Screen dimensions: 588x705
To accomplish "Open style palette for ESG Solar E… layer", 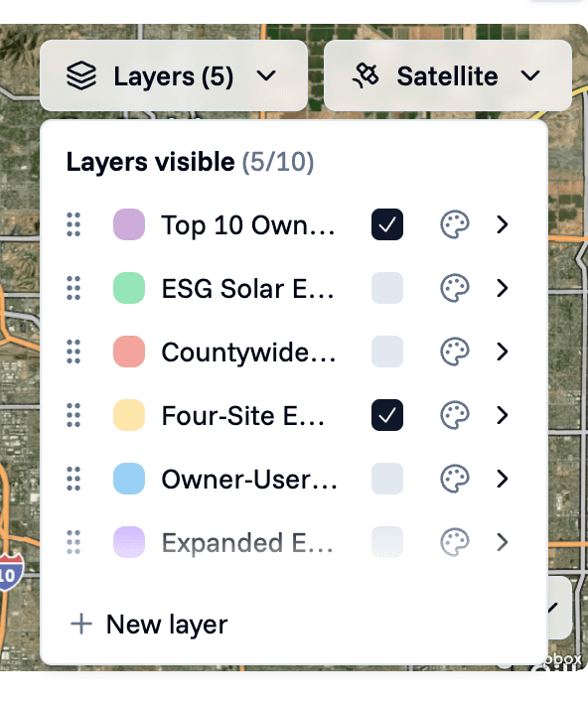I will pyautogui.click(x=455, y=288).
